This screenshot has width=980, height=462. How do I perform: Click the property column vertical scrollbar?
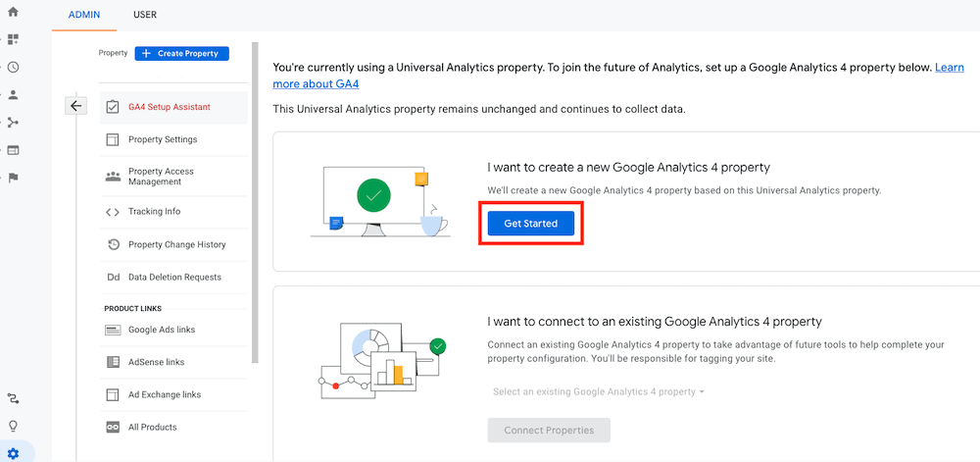pos(255,203)
